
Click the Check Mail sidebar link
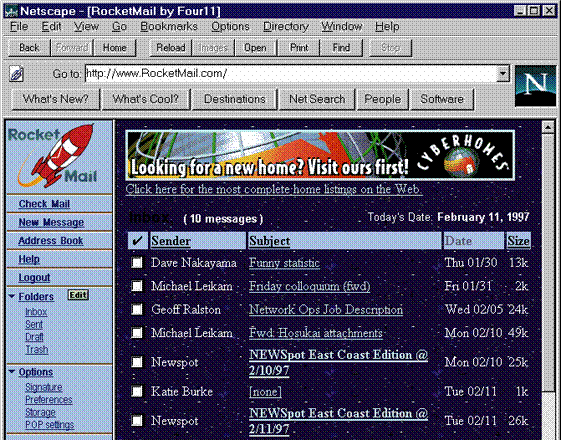[x=44, y=204]
